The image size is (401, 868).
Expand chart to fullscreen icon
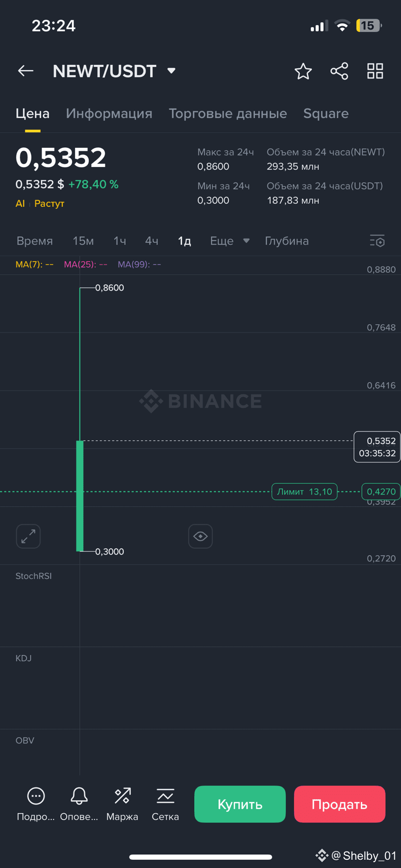[28, 536]
